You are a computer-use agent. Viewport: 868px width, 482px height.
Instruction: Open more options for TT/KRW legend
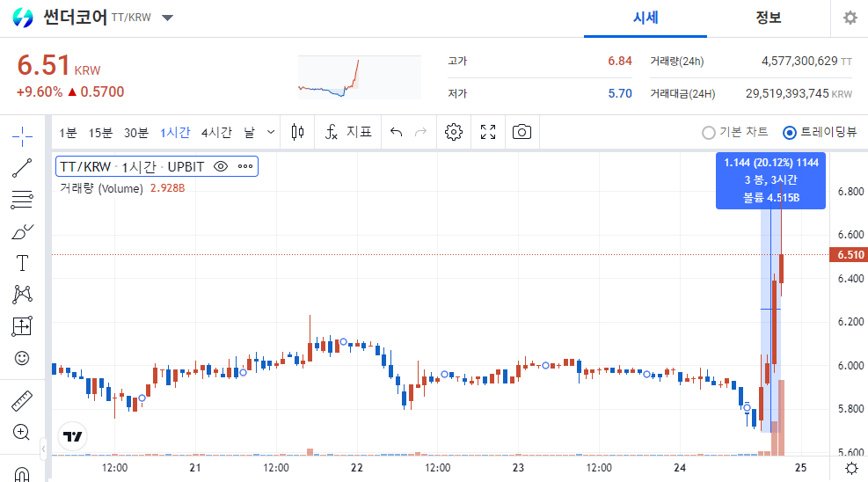[x=245, y=166]
